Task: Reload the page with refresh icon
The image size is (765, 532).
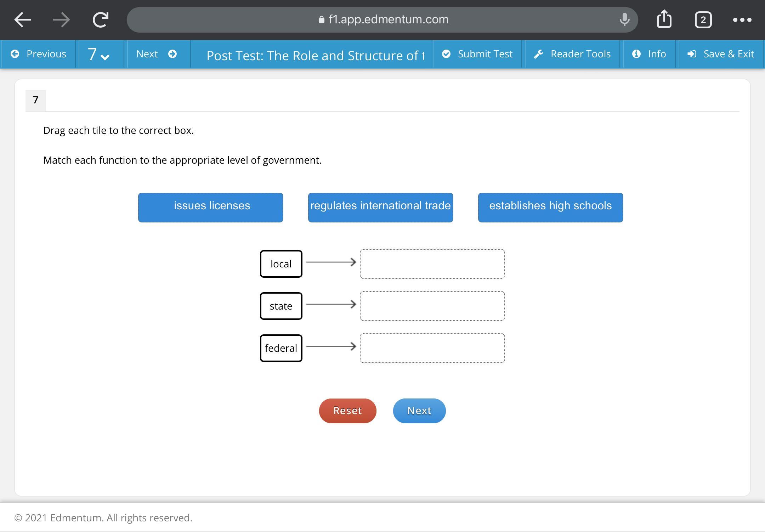Action: (x=101, y=19)
